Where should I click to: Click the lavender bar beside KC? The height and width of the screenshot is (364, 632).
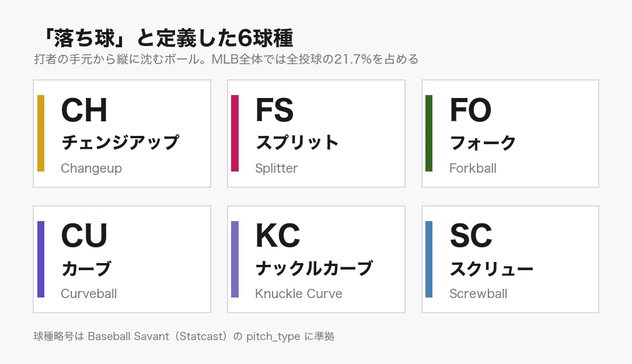[235, 259]
